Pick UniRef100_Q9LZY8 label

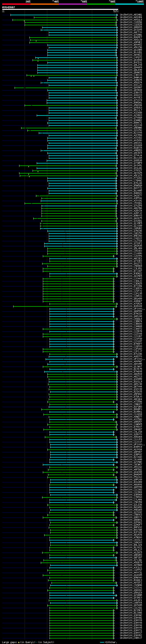[x=131, y=65]
